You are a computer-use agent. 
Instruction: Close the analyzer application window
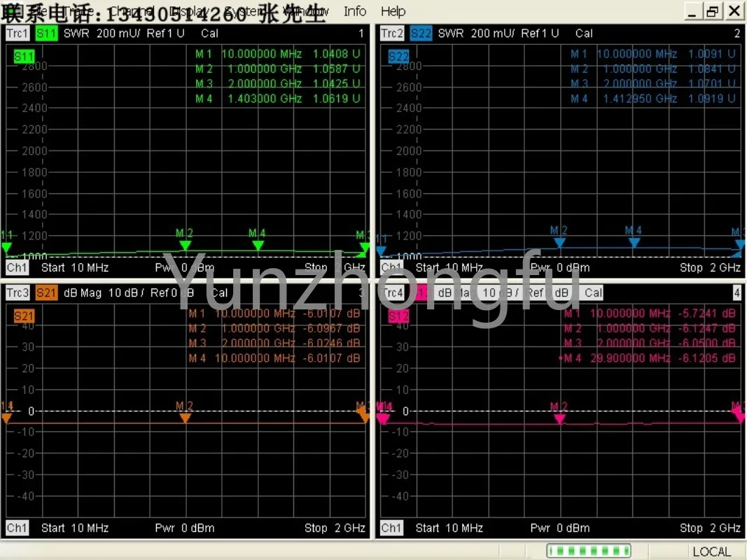(x=734, y=11)
